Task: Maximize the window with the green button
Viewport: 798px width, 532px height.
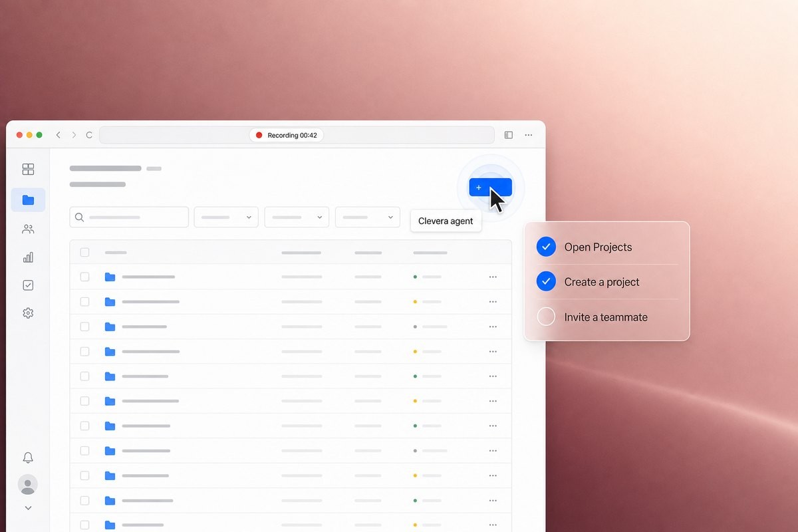Action: (x=39, y=135)
